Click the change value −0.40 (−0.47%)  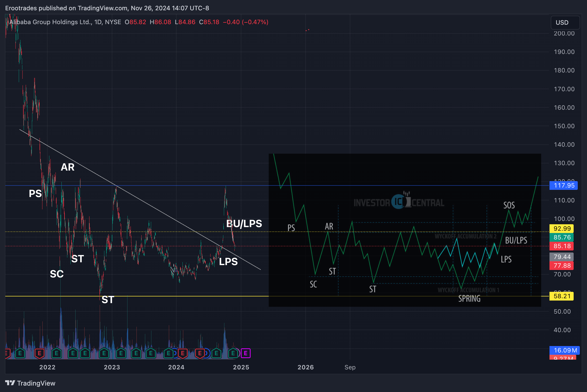(245, 22)
